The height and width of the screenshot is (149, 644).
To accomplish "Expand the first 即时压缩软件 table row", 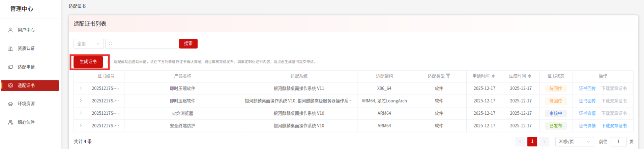I will point(81,88).
